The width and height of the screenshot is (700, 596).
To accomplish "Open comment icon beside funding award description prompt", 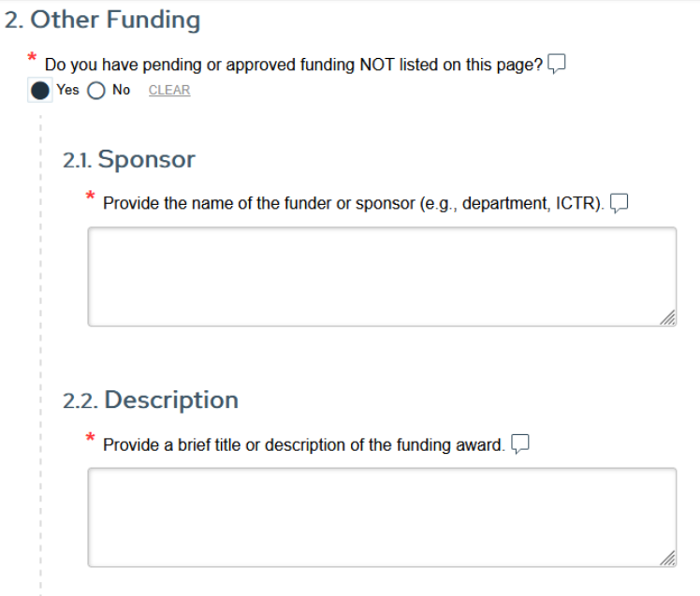I will (521, 443).
